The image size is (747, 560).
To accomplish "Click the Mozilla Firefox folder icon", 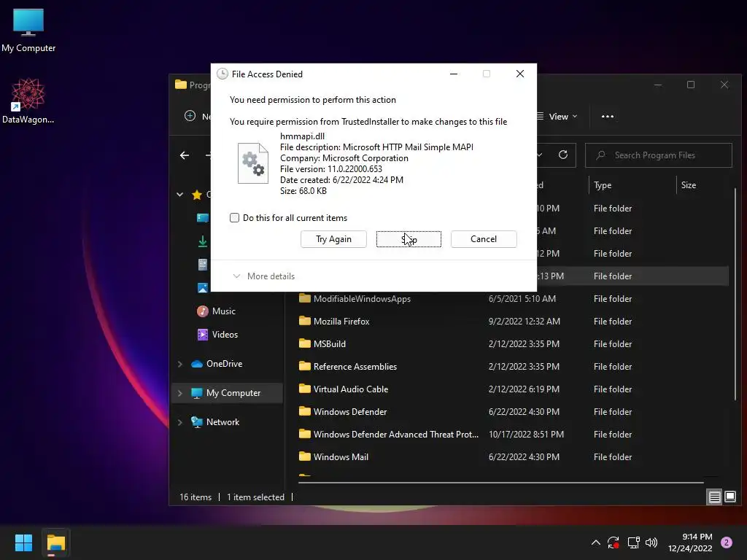I will pyautogui.click(x=305, y=321).
